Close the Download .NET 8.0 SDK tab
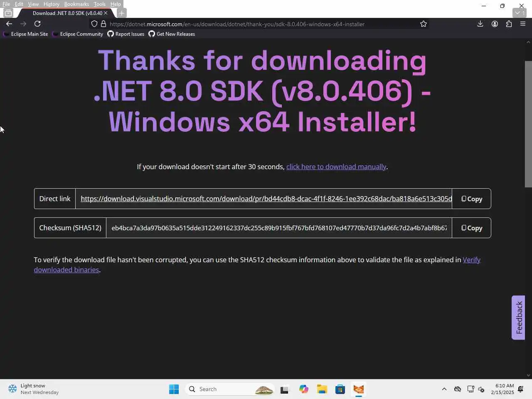532x399 pixels. (x=106, y=13)
